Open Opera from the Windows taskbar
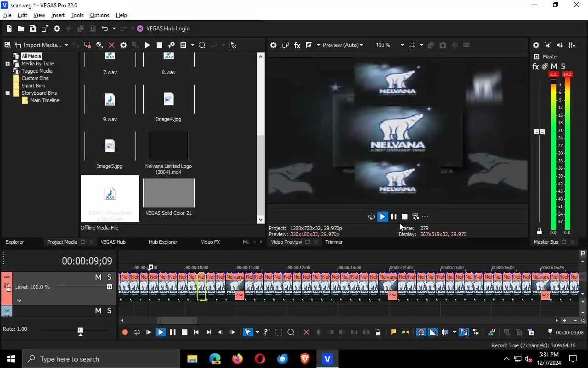The height and width of the screenshot is (368, 588). (260, 359)
